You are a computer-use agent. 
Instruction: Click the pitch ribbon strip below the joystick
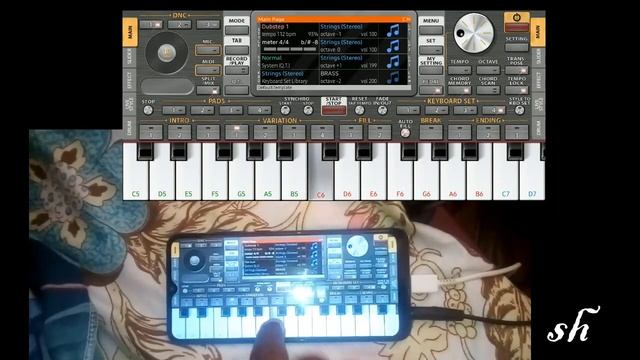click(167, 86)
